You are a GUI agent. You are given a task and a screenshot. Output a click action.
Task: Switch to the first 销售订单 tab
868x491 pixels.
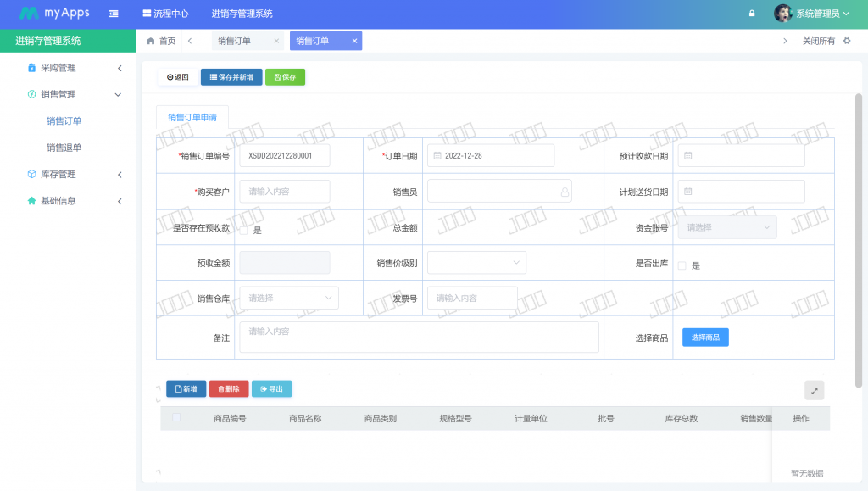[235, 41]
